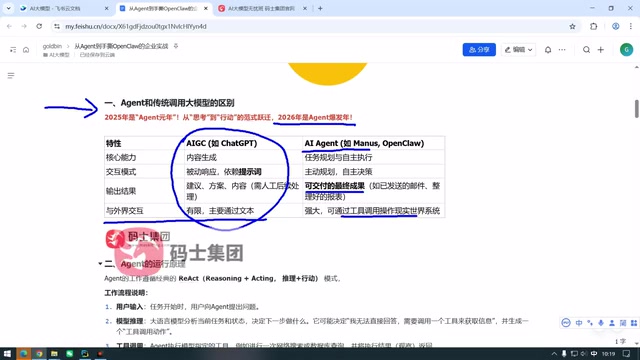Open a new browser tab
Image resolution: width=640 pixels, height=360 pixels.
tap(320, 8)
